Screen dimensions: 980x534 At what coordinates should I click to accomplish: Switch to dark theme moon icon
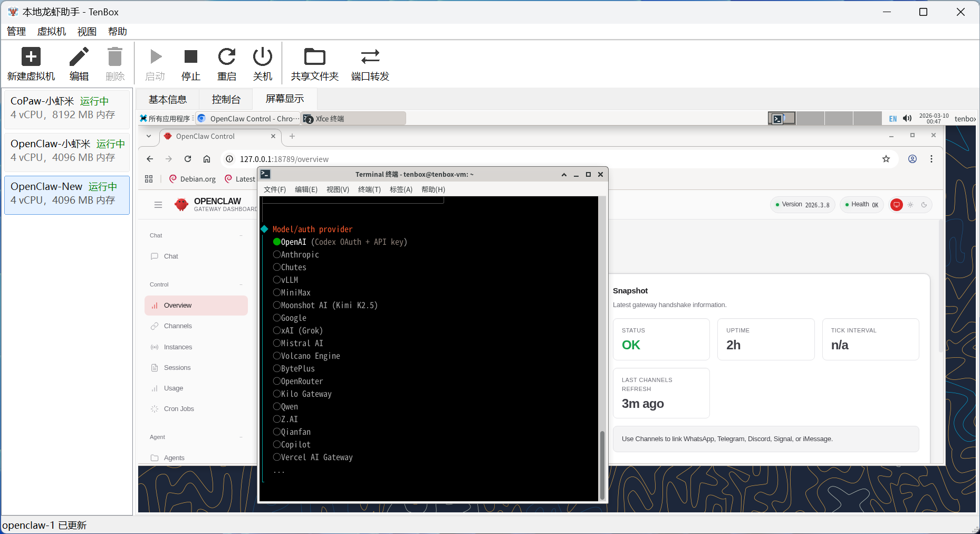[x=924, y=205]
